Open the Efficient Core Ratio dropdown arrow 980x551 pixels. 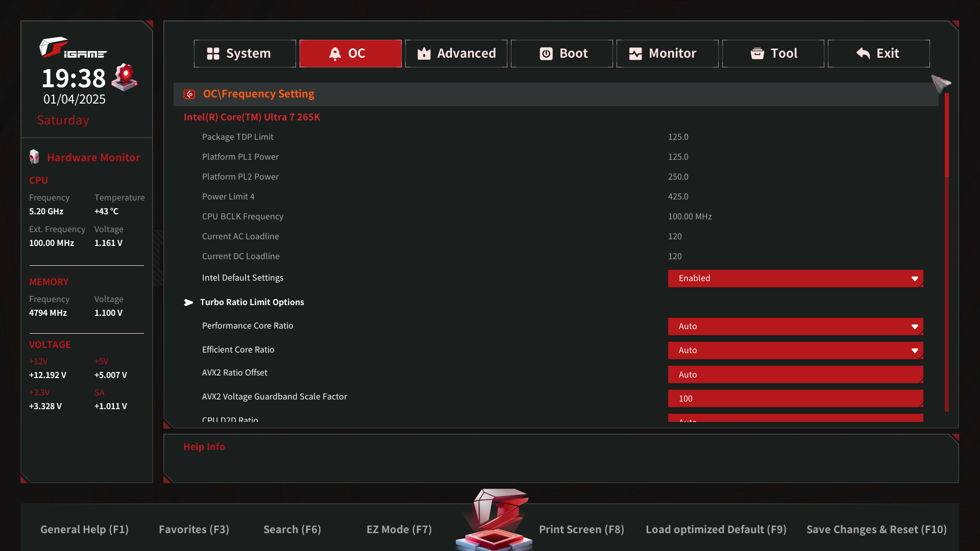click(x=914, y=350)
